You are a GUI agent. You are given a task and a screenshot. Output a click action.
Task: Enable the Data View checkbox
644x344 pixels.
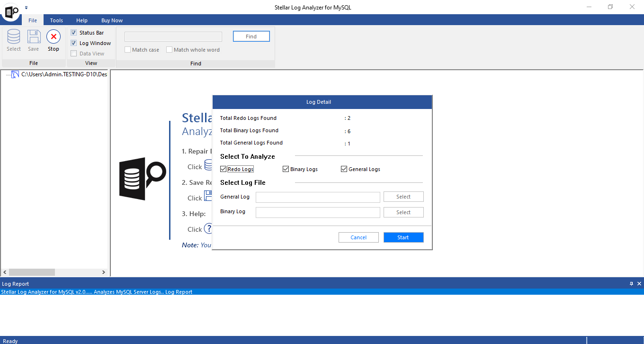(x=73, y=54)
